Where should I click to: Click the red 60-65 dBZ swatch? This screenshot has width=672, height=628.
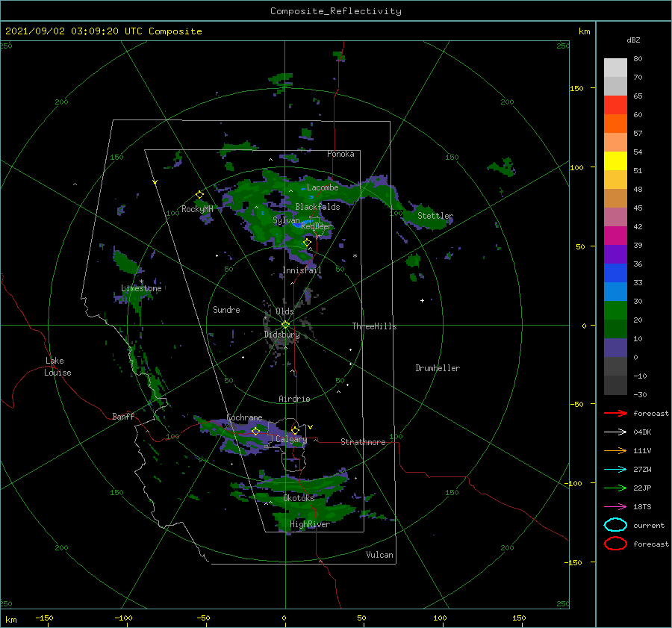click(x=615, y=105)
